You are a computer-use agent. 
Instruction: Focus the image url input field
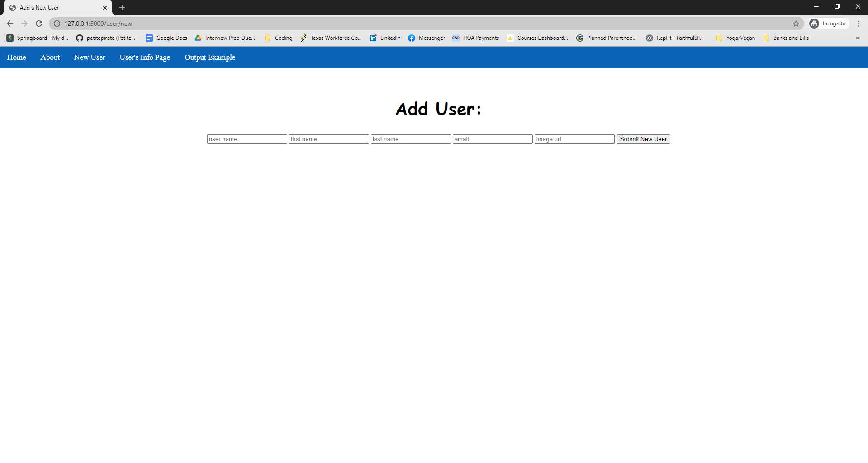tap(574, 139)
